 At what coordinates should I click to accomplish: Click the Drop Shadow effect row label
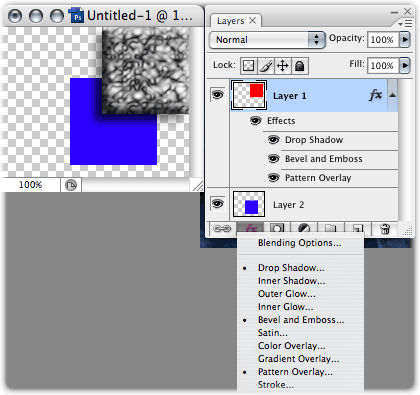[314, 140]
